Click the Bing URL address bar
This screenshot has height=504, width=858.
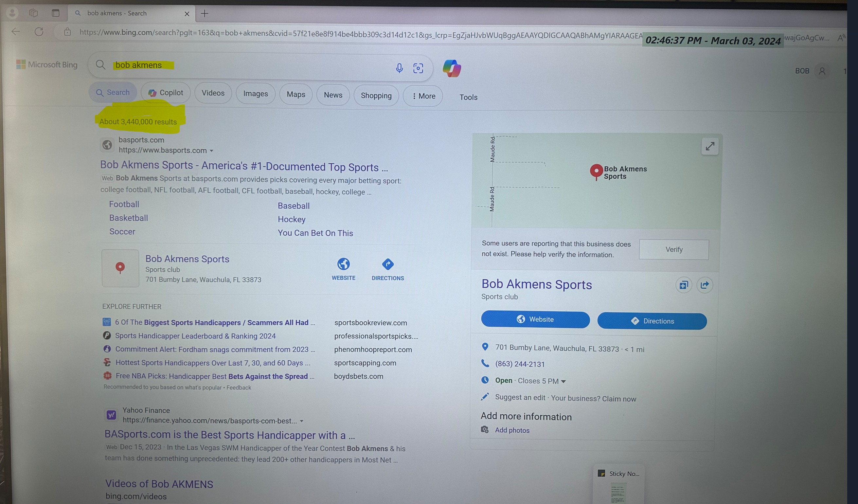360,34
